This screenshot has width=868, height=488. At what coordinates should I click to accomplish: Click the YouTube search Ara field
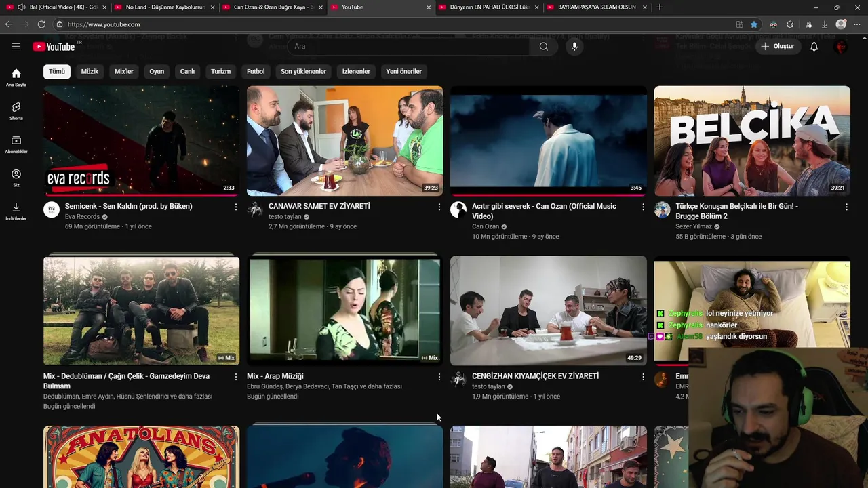pyautogui.click(x=408, y=46)
